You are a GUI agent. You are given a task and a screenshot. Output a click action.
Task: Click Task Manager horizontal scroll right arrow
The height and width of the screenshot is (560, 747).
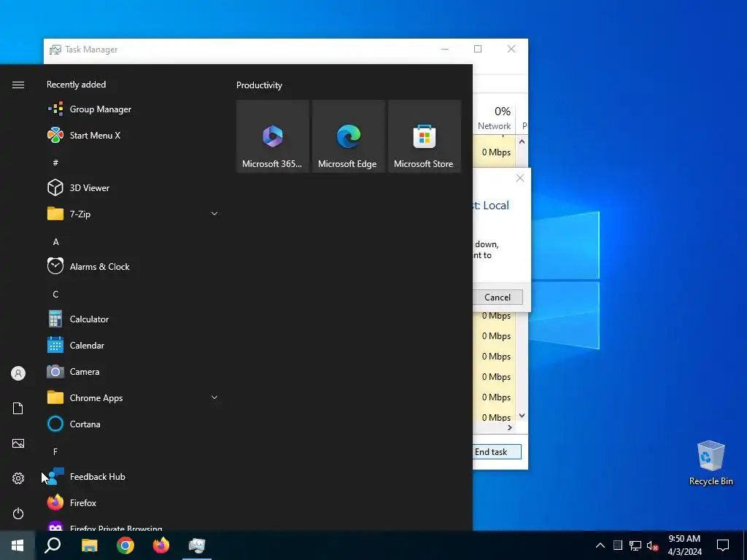pyautogui.click(x=510, y=427)
